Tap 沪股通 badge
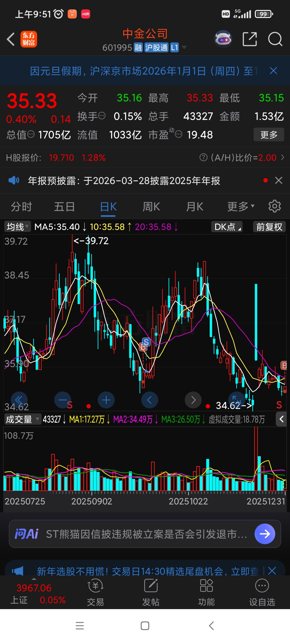 (x=156, y=47)
